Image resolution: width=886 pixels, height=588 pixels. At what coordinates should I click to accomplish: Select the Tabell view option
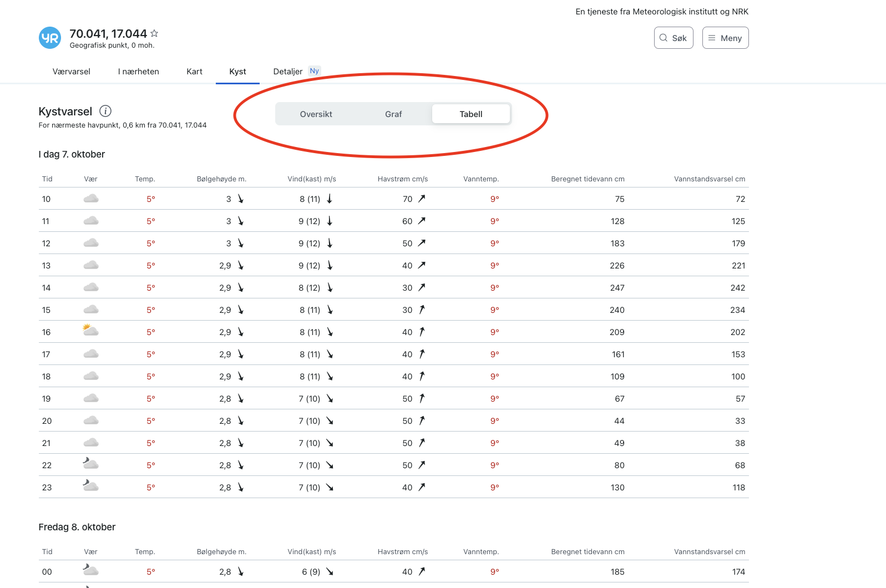click(x=470, y=114)
